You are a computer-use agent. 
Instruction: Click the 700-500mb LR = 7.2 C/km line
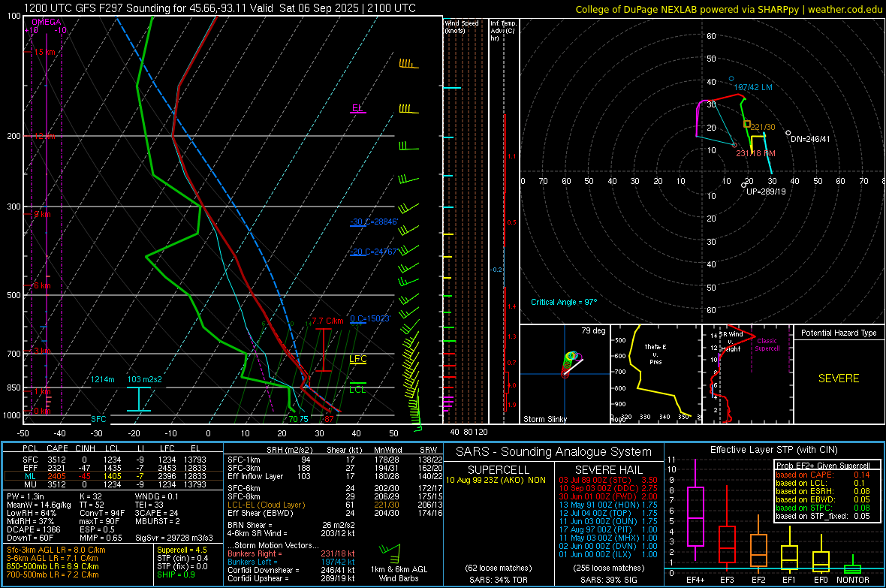pos(53,574)
